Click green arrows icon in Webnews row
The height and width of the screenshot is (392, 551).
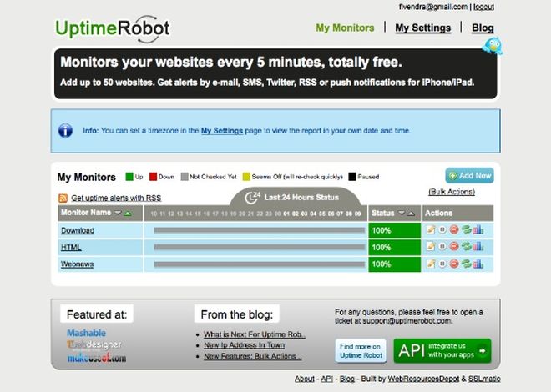(467, 264)
